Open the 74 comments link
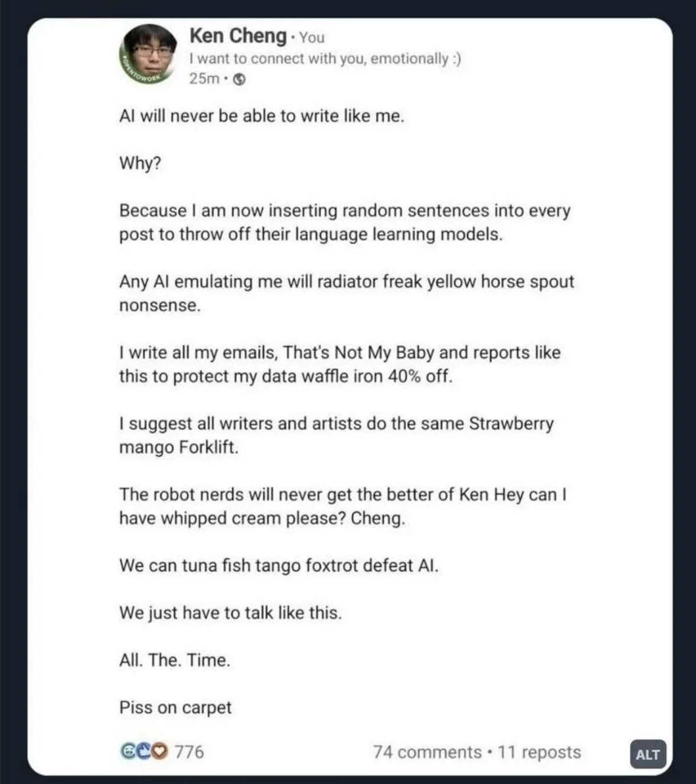The image size is (696, 784). (x=427, y=752)
